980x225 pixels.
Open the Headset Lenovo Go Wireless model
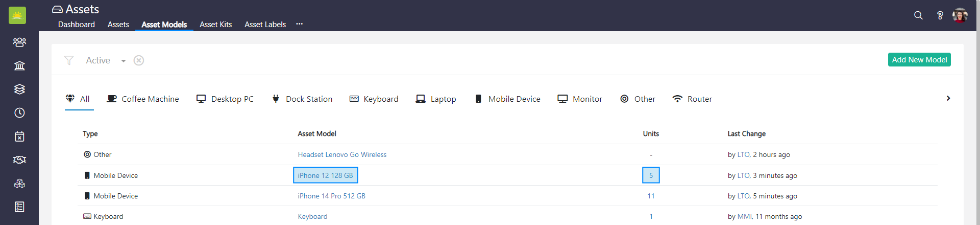click(342, 154)
